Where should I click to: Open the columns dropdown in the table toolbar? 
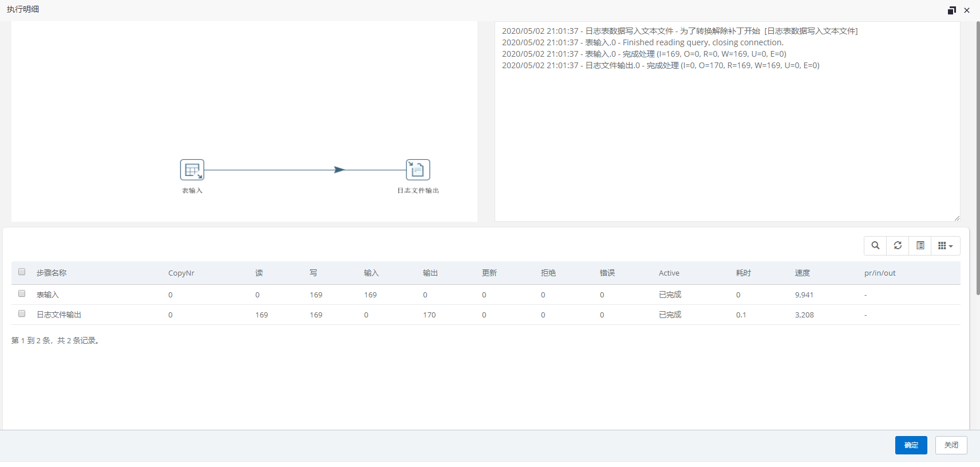pos(946,245)
